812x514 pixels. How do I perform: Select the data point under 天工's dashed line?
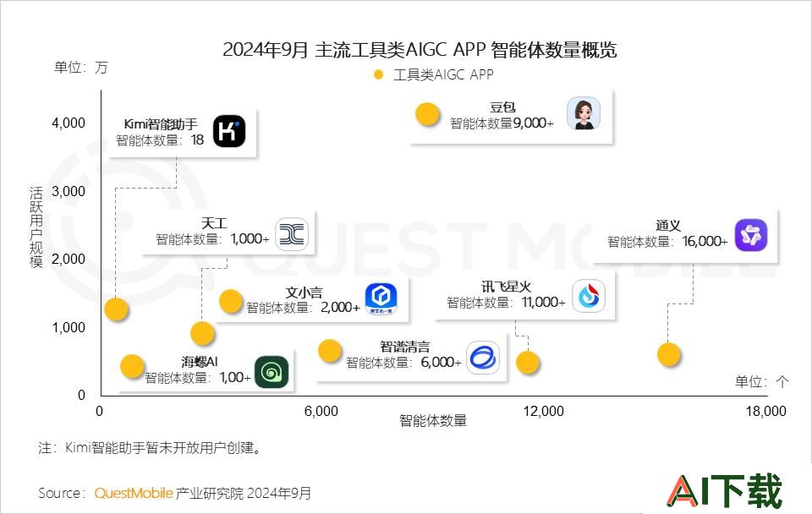(202, 334)
